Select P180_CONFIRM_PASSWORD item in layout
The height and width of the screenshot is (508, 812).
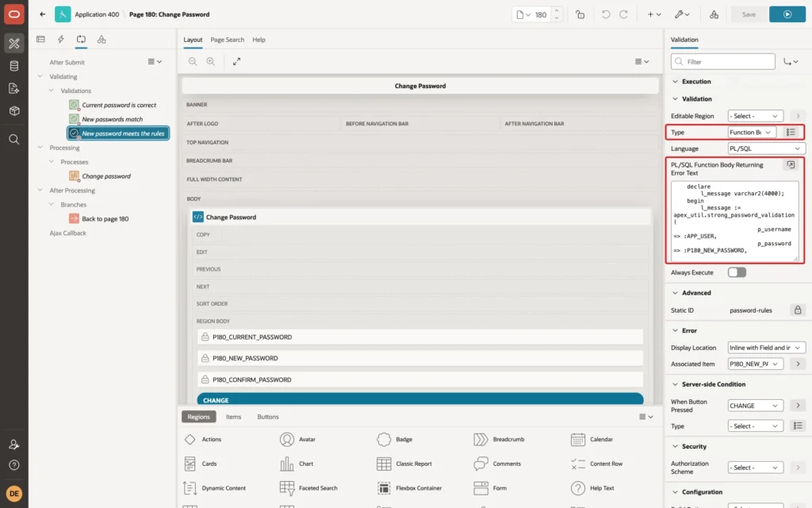(x=420, y=379)
